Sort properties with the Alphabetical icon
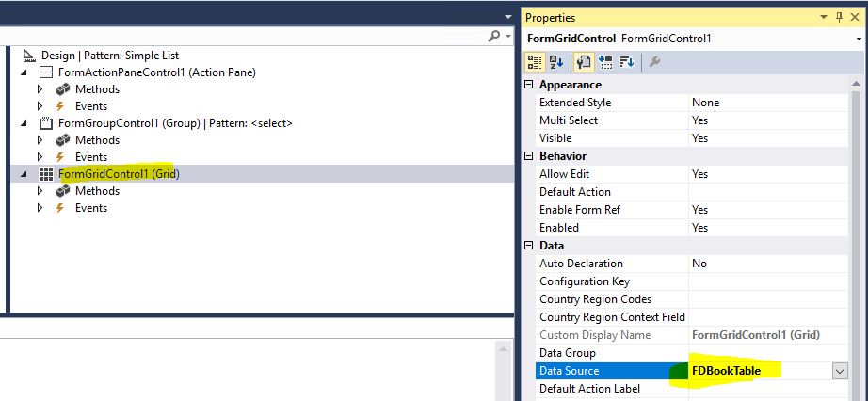The height and width of the screenshot is (401, 868). click(556, 62)
